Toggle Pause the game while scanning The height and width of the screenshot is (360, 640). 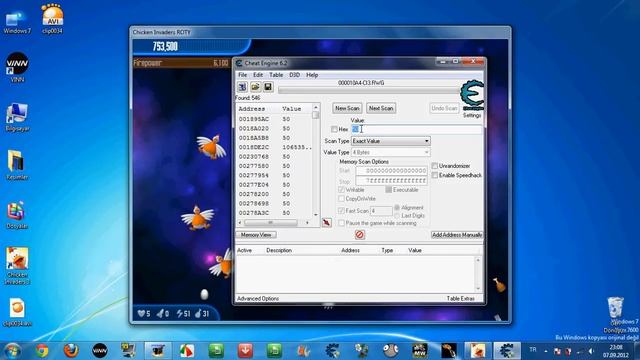[x=341, y=223]
